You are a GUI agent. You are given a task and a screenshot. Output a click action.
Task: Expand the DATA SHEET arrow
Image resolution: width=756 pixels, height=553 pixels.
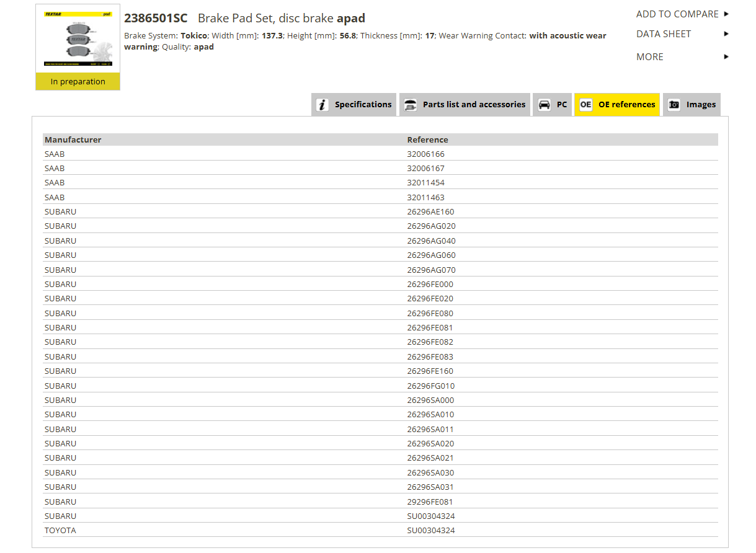coord(726,34)
